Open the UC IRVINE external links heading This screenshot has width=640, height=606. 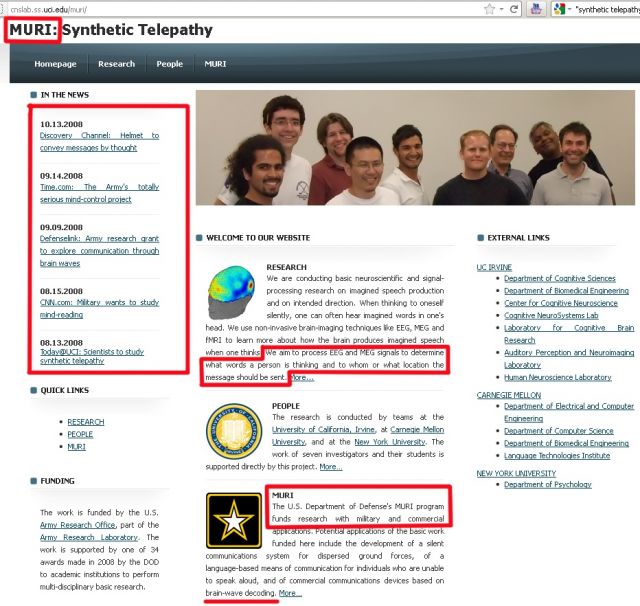point(494,267)
